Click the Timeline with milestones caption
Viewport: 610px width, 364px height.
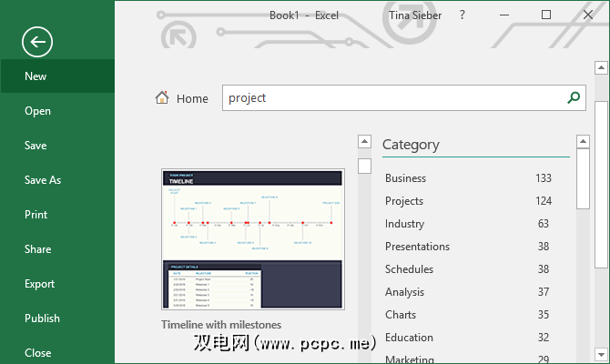tap(221, 325)
